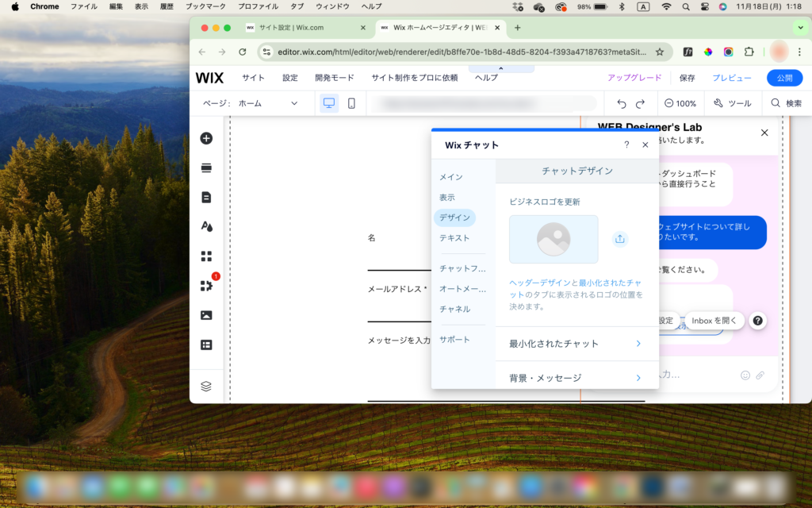The width and height of the screenshot is (812, 508).
Task: Open Spotlight search in macOS menu bar
Action: click(x=686, y=6)
